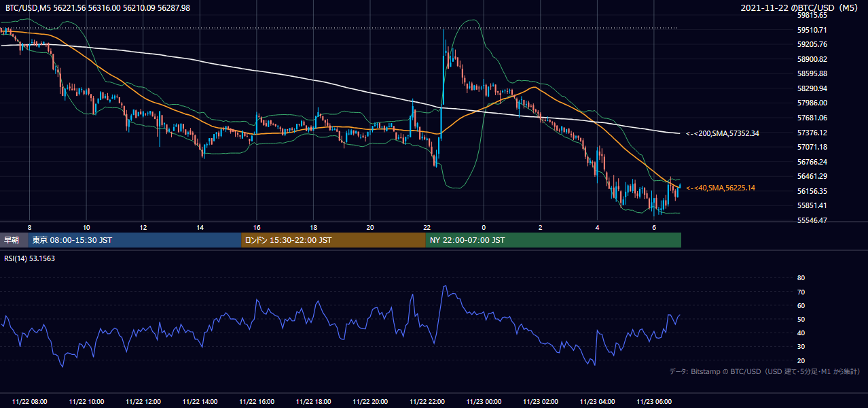The width and height of the screenshot is (868, 408).
Task: Click the date label 11/22 14:00
Action: (200, 402)
